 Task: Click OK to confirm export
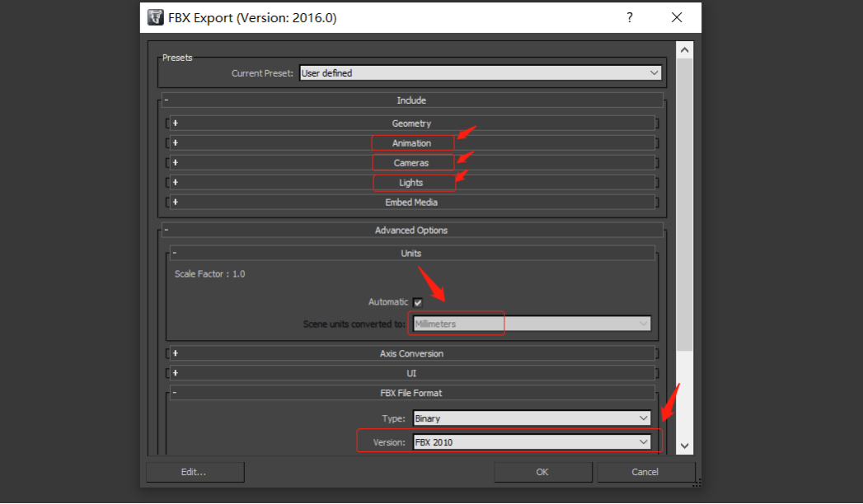[542, 472]
